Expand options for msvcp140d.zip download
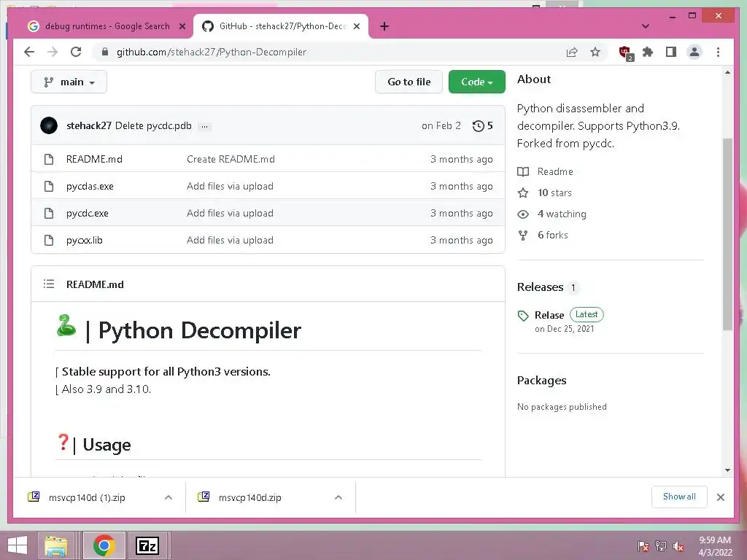 338,497
